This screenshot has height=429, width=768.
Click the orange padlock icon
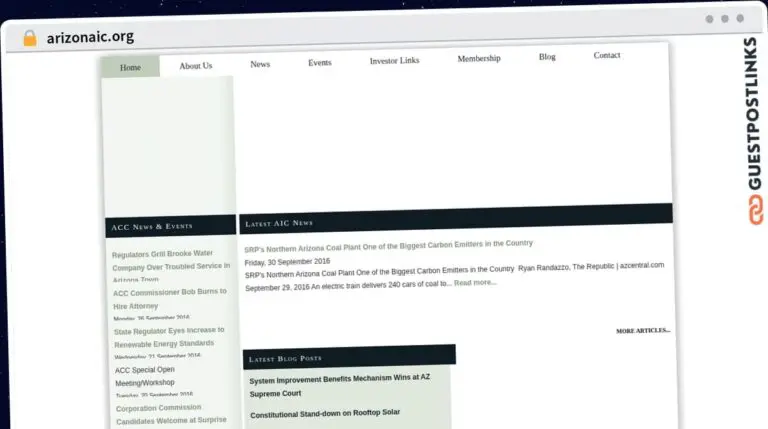30,38
